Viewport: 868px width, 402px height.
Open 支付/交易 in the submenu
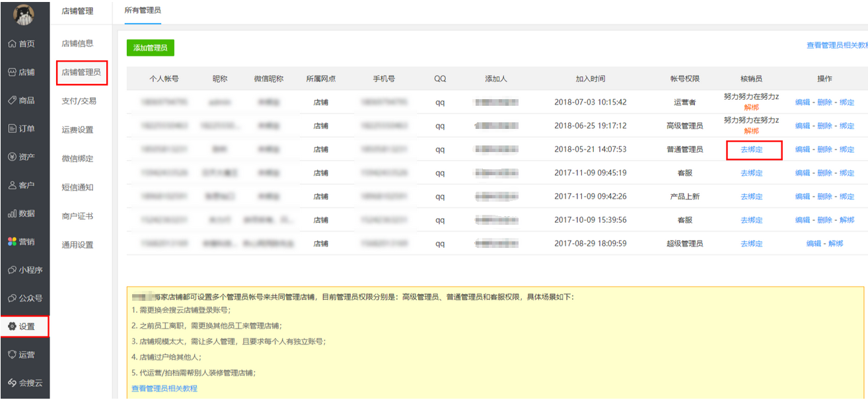(78, 100)
